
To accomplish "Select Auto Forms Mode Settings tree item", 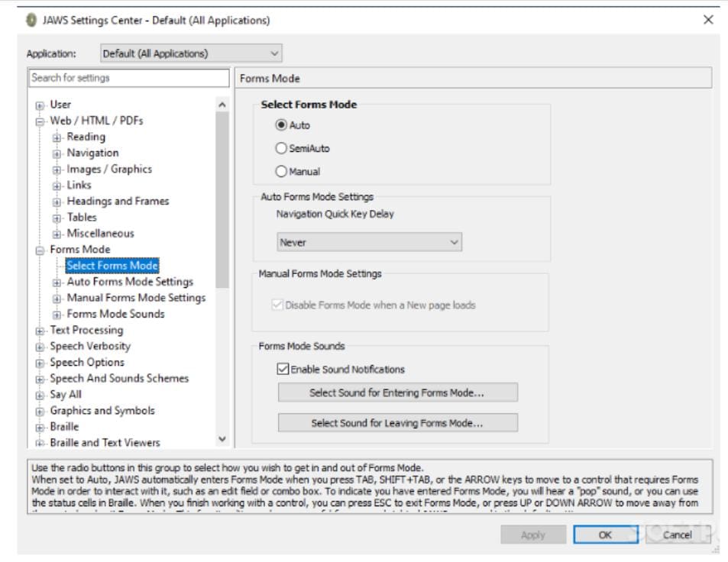I will 130,282.
